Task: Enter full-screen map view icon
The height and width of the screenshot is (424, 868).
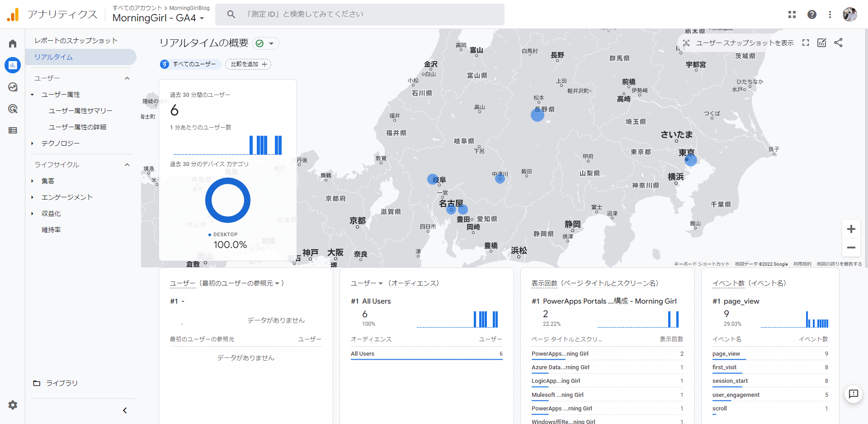Action: pos(806,43)
